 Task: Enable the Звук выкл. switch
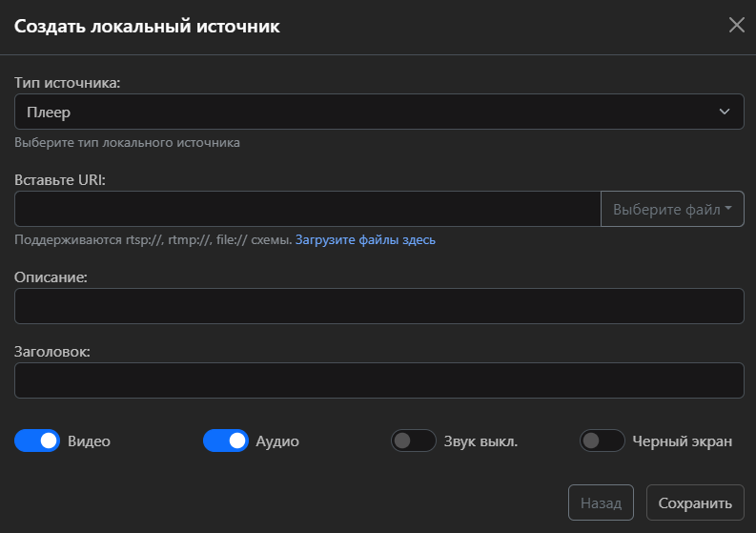point(414,441)
